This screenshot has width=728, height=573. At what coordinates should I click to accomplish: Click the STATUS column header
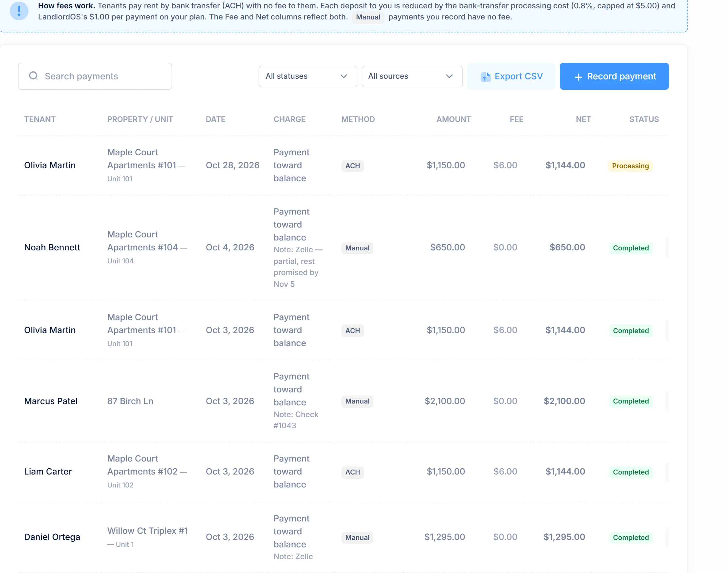[x=644, y=119]
